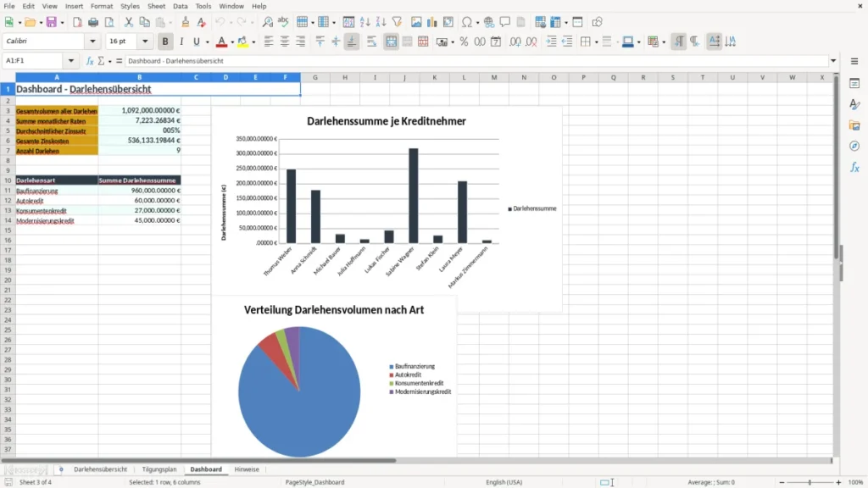Viewport: 868px width, 488px height.
Task: Apply the red font color swatch
Action: 221,42
